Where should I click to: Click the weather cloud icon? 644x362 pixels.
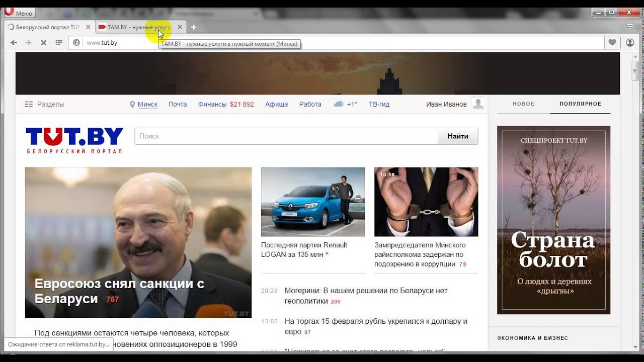(339, 104)
